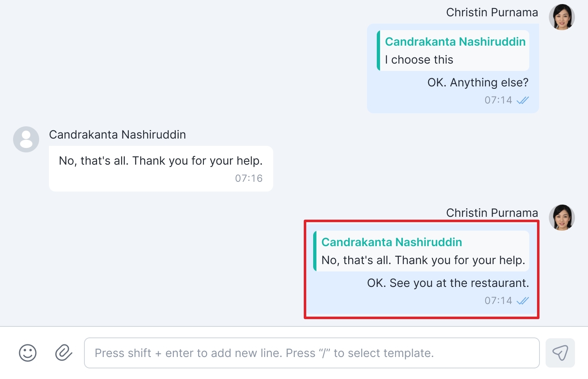This screenshot has width=588, height=379.
Task: Click the Christin Purnama name above the first reply
Action: (x=492, y=12)
